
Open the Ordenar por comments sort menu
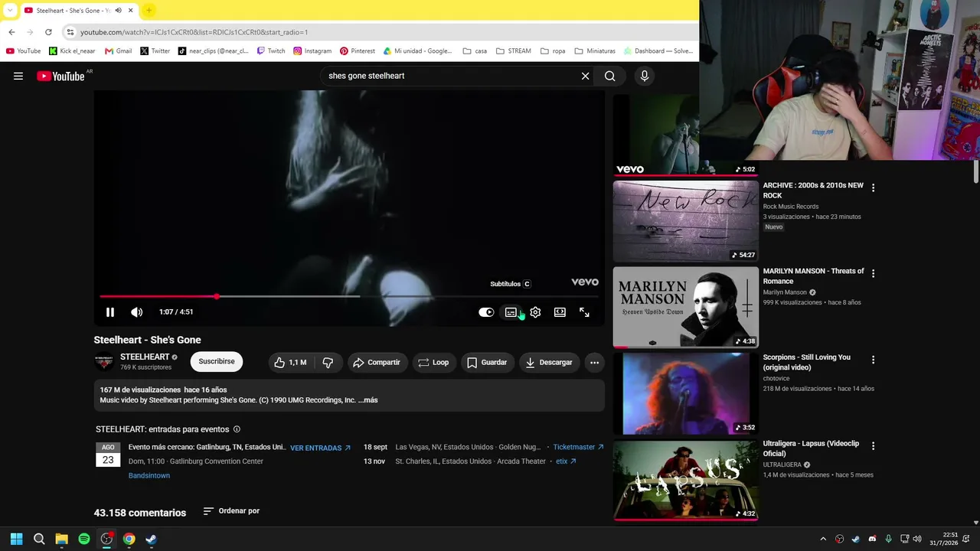point(231,510)
